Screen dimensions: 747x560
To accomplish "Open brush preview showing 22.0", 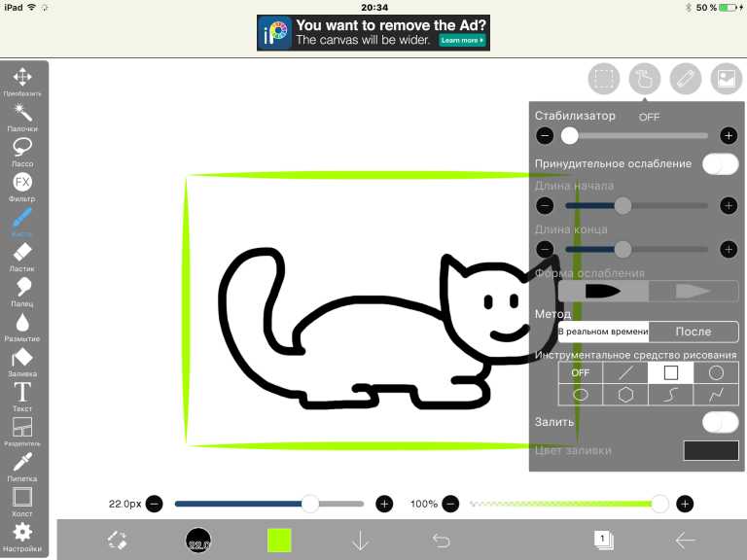I will pyautogui.click(x=198, y=541).
